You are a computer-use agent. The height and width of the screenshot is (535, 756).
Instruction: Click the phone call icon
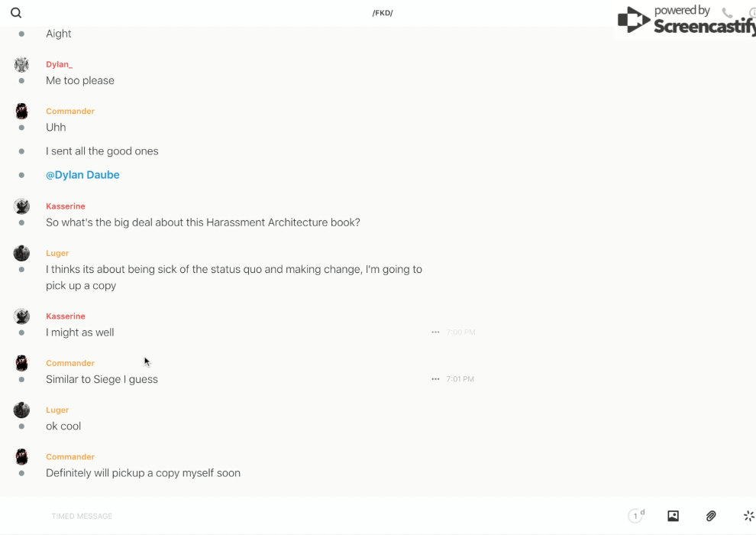coord(727,13)
